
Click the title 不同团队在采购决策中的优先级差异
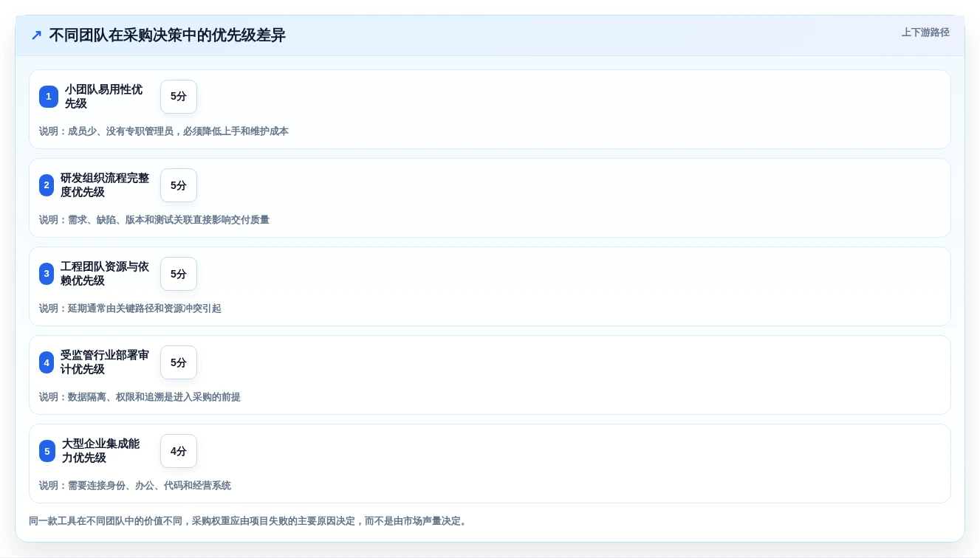point(167,35)
